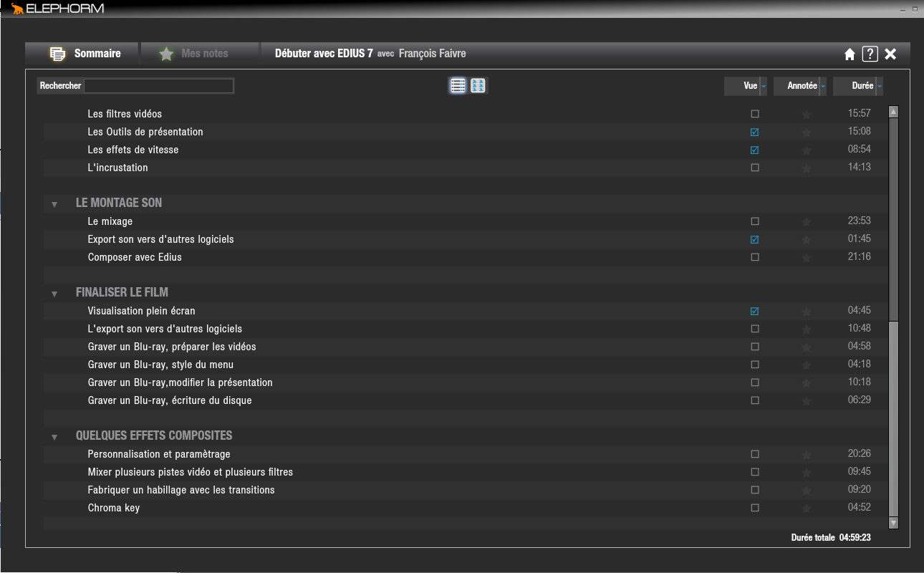Star the lesson Le mixage
The image size is (924, 573).
pos(807,221)
